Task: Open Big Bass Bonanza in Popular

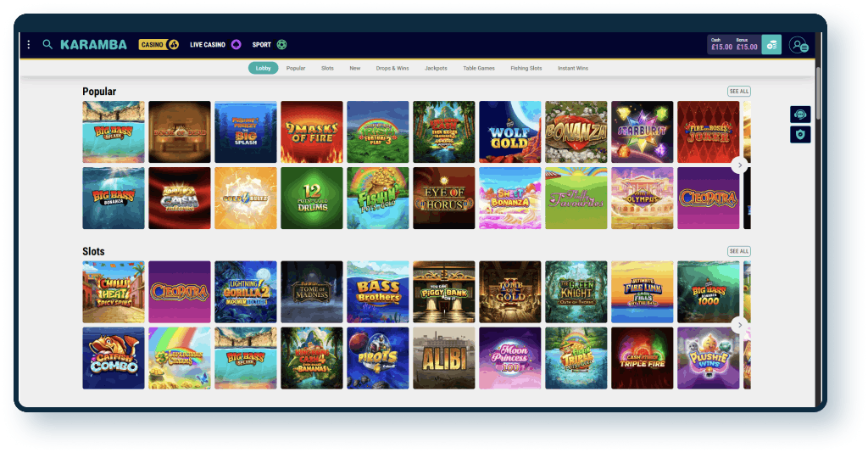Action: [x=114, y=199]
